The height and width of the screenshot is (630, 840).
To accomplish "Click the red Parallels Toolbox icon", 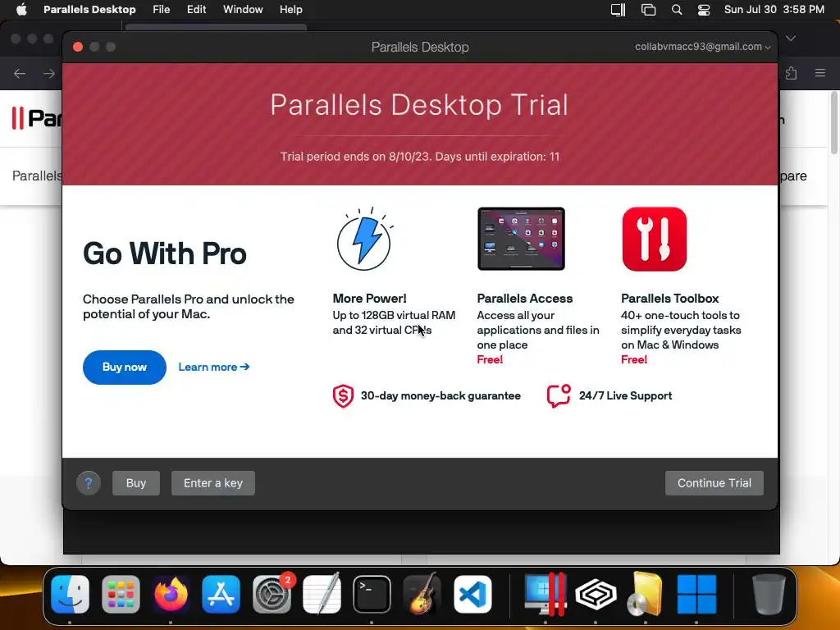I will [x=654, y=239].
